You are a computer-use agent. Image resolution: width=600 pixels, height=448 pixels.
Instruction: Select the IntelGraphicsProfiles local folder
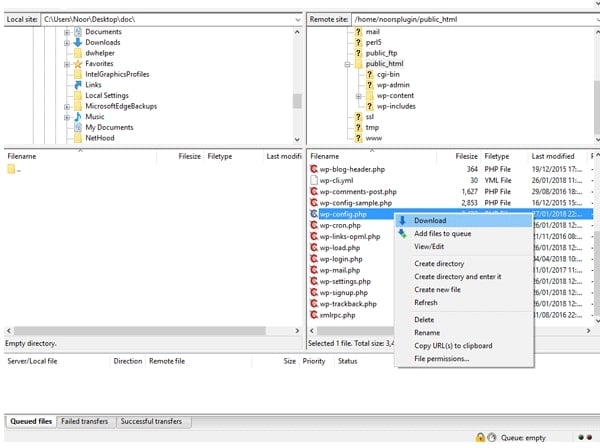point(117,74)
